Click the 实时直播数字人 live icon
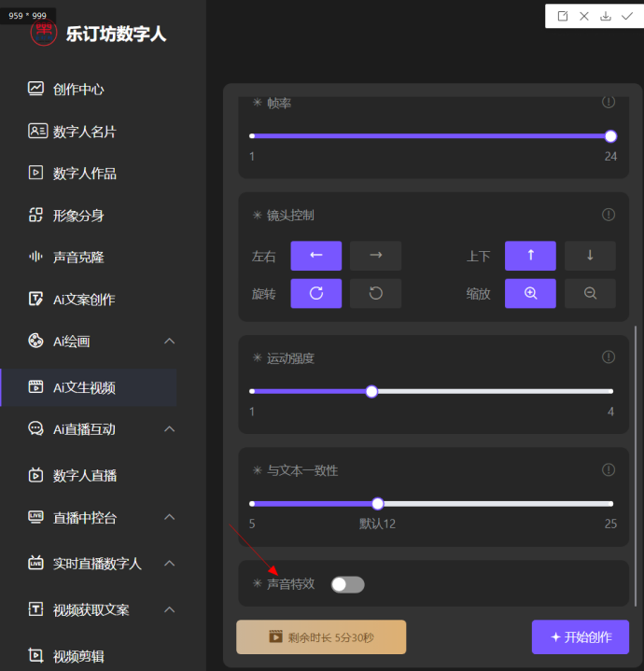Screen dimensions: 644x671 [35, 563]
